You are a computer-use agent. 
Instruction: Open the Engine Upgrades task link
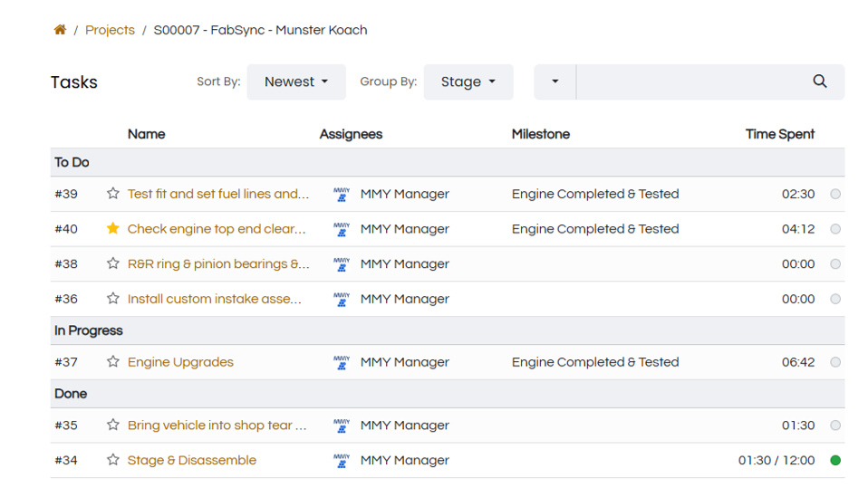pyautogui.click(x=180, y=362)
